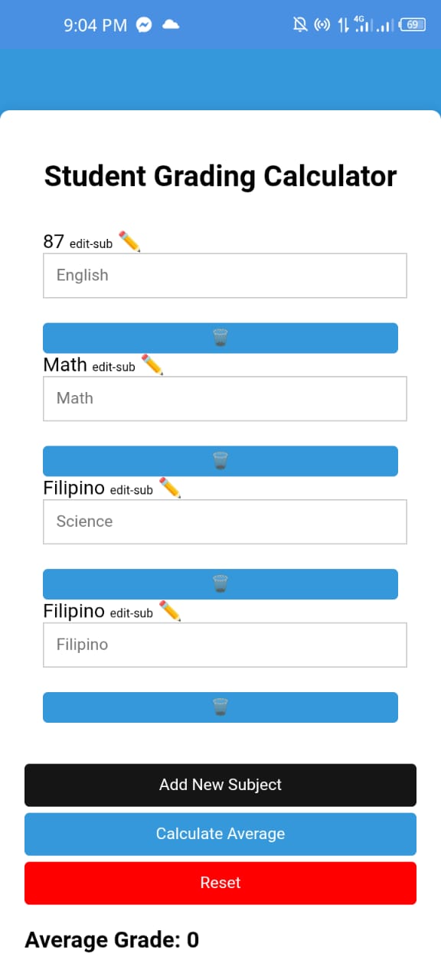441x980 pixels.
Task: Edit the subject labeled 87 using pencil icon
Action: (x=130, y=241)
